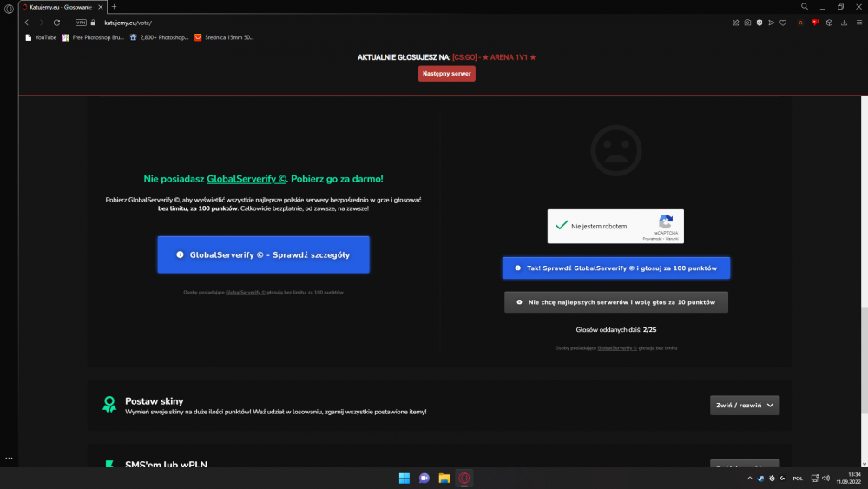Open the 2,800+ Photoshop... bookmark
868x489 pixels.
point(159,37)
